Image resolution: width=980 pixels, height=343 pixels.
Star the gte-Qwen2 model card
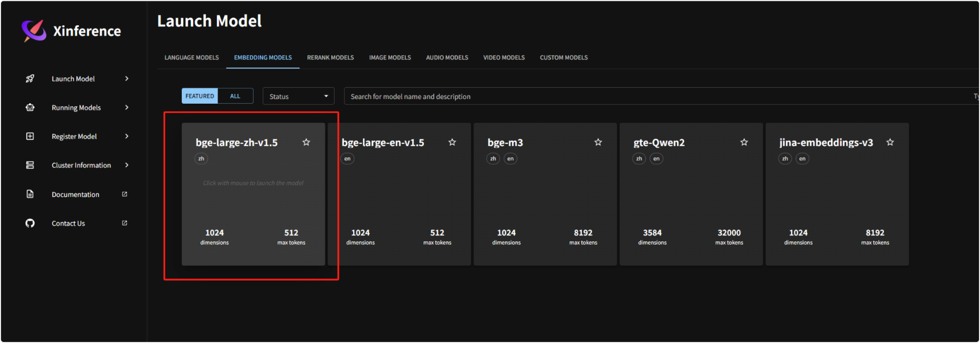click(x=744, y=142)
